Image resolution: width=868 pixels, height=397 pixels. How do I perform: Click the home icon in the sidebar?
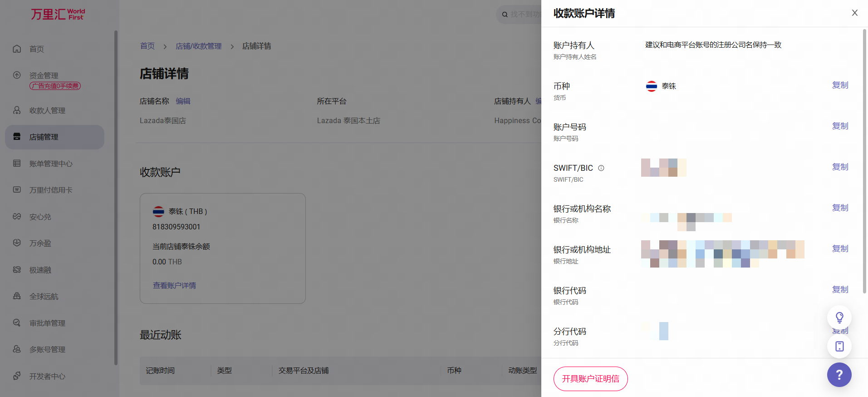pos(17,49)
